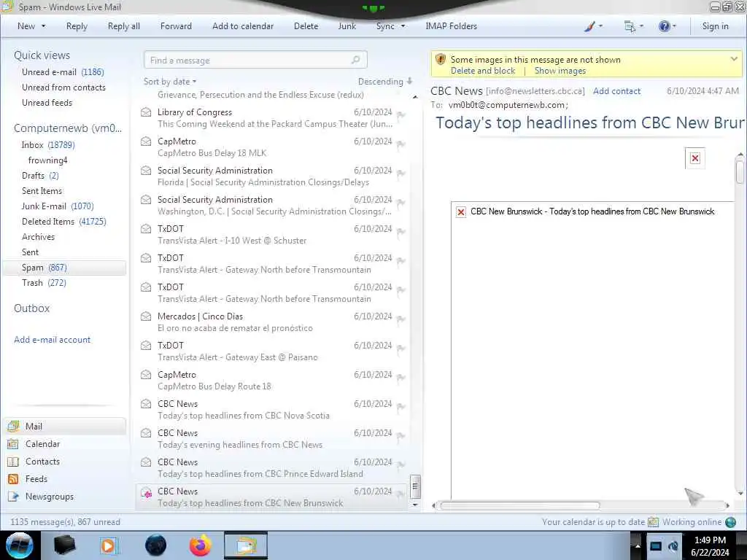Expand the Menus icon dropdown arrow
The height and width of the screenshot is (560, 747).
click(x=641, y=26)
